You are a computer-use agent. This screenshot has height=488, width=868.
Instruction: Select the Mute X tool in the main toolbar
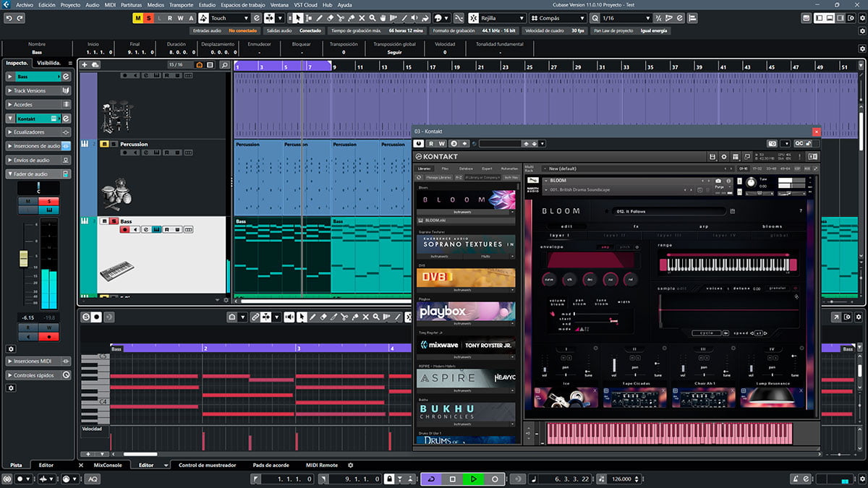point(363,17)
